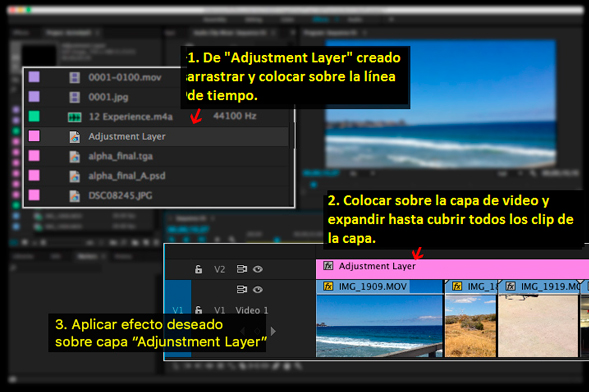
Task: Toggle sync lock icon on V2 track
Action: click(x=242, y=269)
